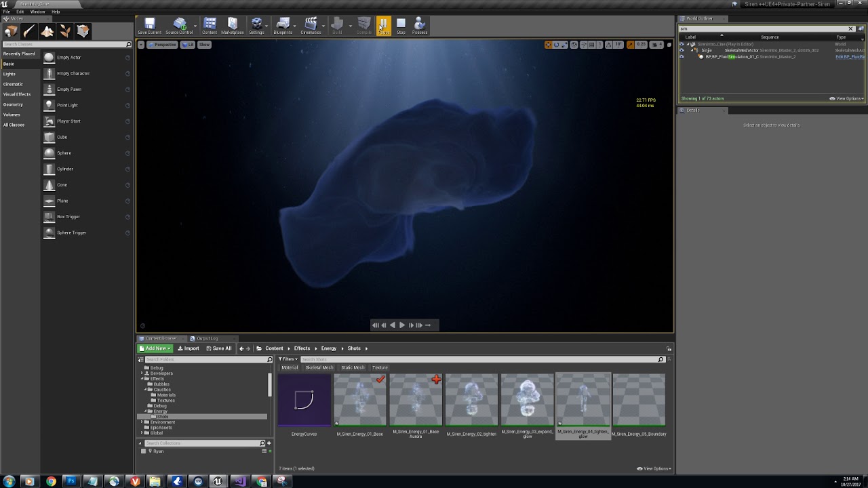The image size is (868, 488).
Task: Select the scale gizmo in viewport toolbar
Action: (x=564, y=45)
